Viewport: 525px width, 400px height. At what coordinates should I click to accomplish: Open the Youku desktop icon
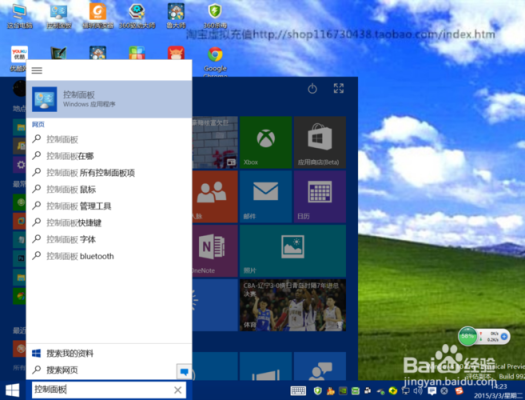click(19, 59)
